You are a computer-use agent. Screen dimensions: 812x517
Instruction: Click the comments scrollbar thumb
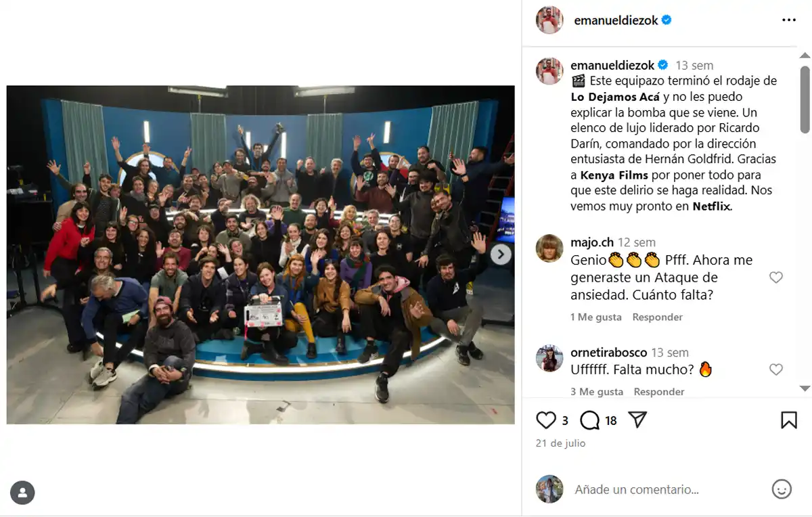[x=805, y=99]
